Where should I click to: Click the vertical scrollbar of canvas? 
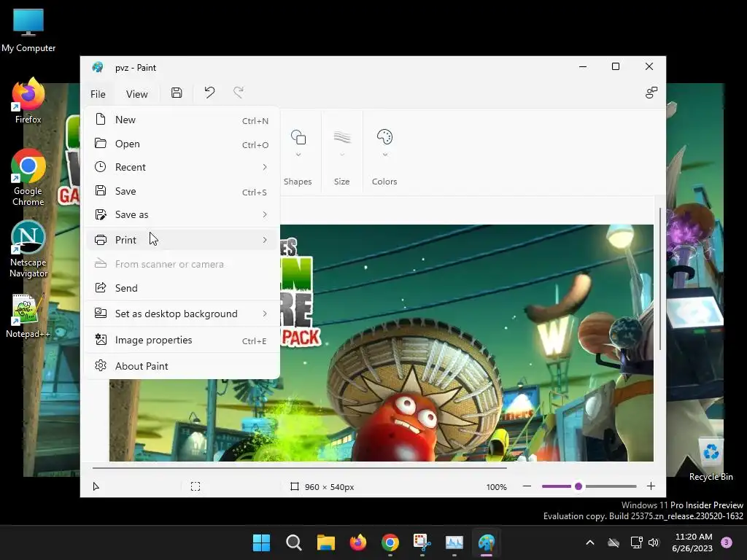[x=660, y=279]
